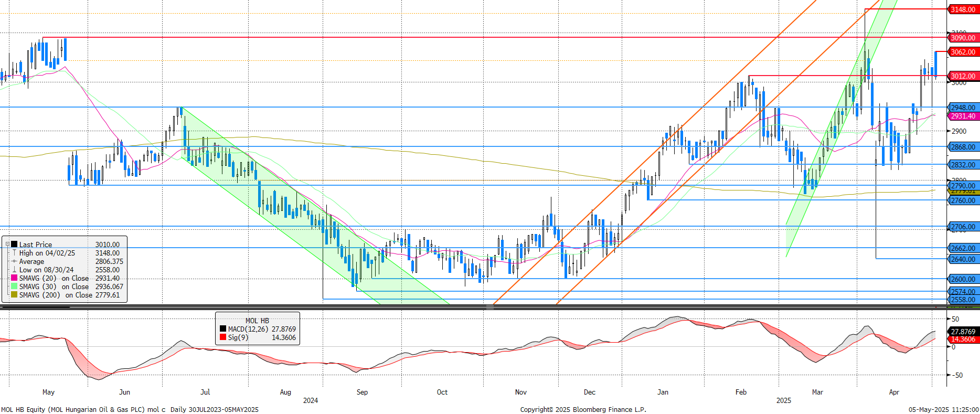Click the Feb label on time axis
Viewport: 980px width, 414px height.
(741, 392)
